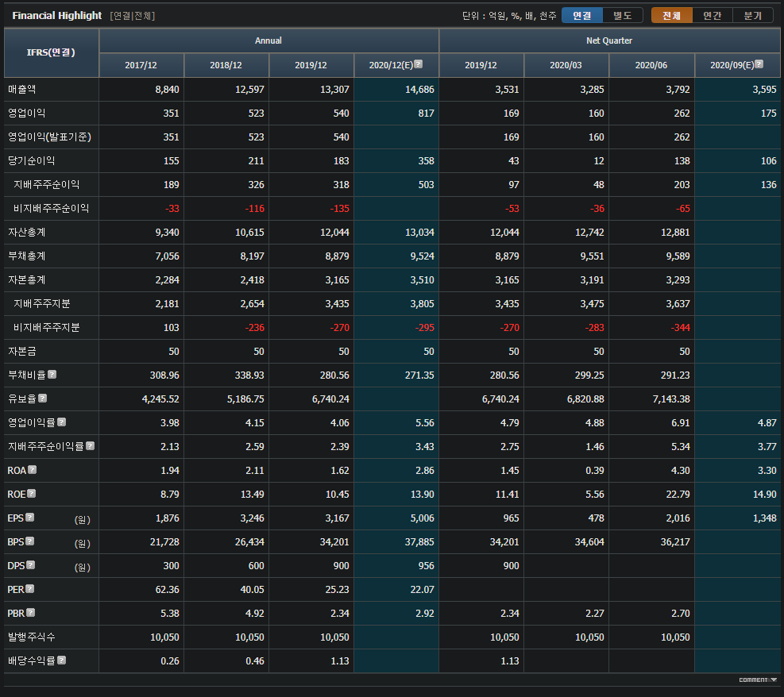Click the red -344 value

coord(681,328)
